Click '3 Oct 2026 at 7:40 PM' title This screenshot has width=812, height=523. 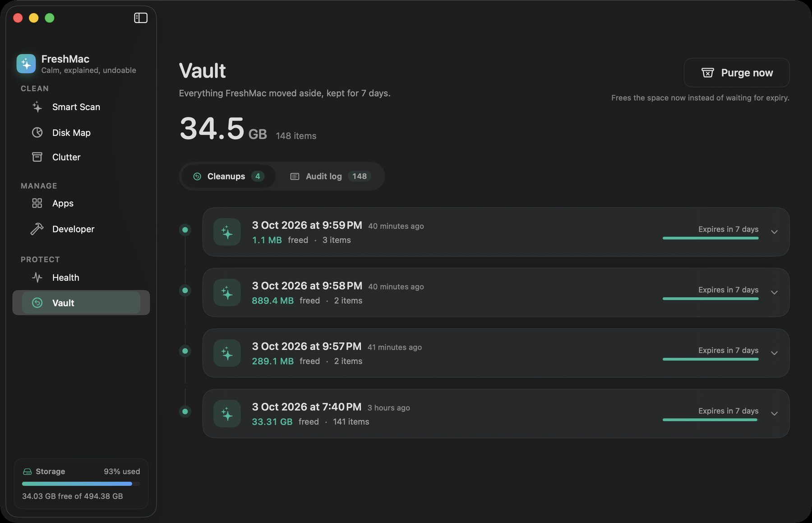(x=307, y=407)
